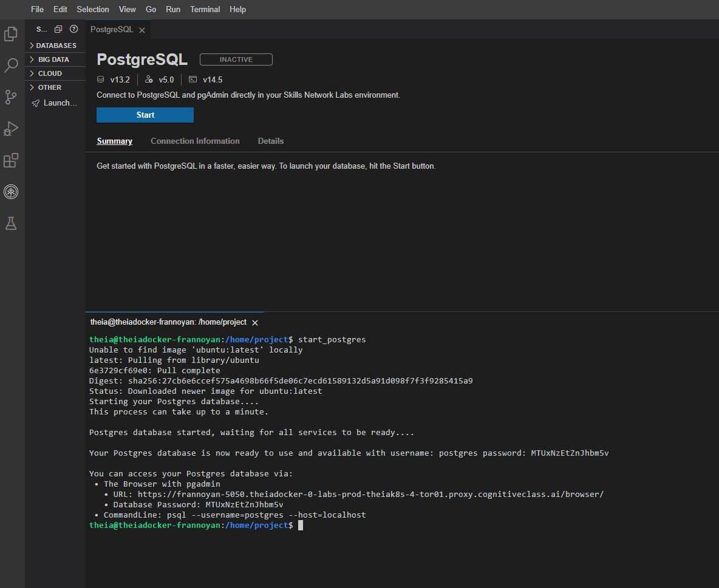Click the rocket icon next to Launch

click(x=36, y=103)
